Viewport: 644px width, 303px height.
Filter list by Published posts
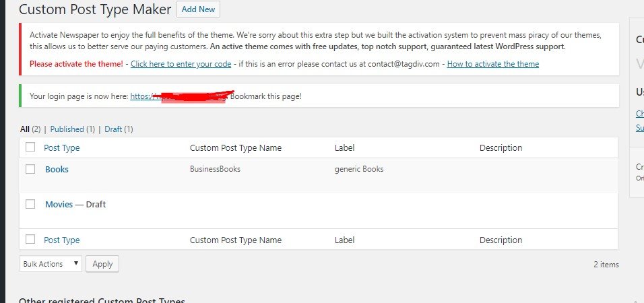pos(67,129)
